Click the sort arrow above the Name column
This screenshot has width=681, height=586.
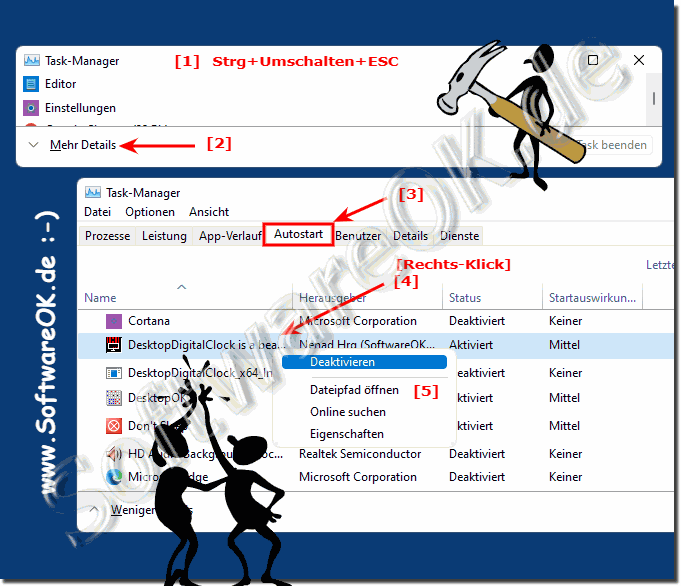182,287
